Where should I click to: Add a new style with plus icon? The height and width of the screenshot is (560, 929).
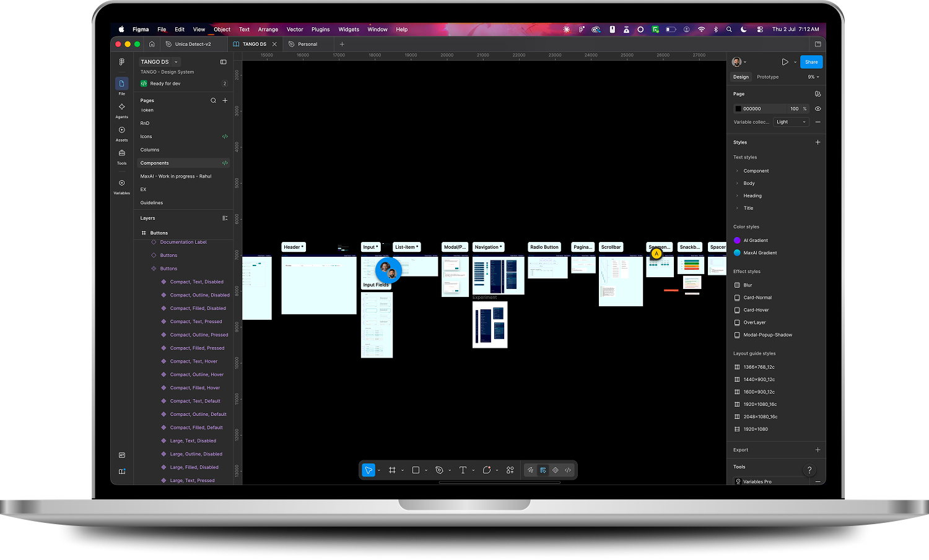(x=818, y=142)
